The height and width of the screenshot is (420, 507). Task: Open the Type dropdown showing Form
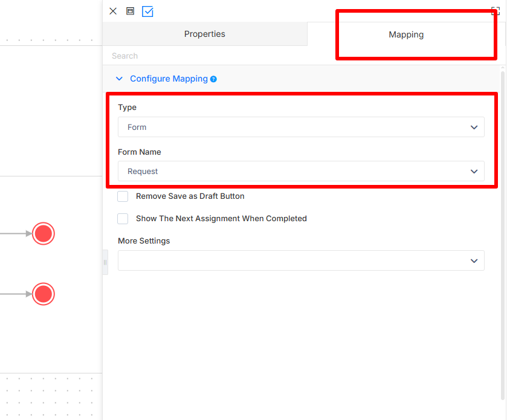tap(301, 127)
